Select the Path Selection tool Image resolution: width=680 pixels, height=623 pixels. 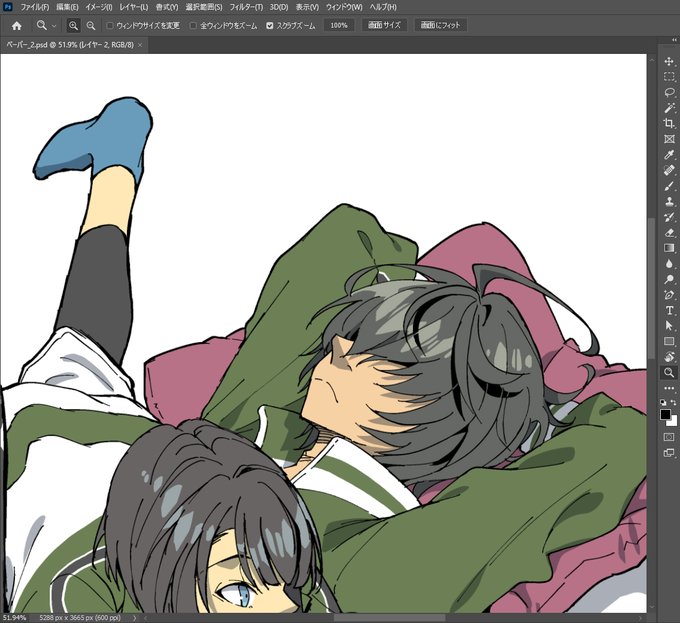[x=669, y=326]
